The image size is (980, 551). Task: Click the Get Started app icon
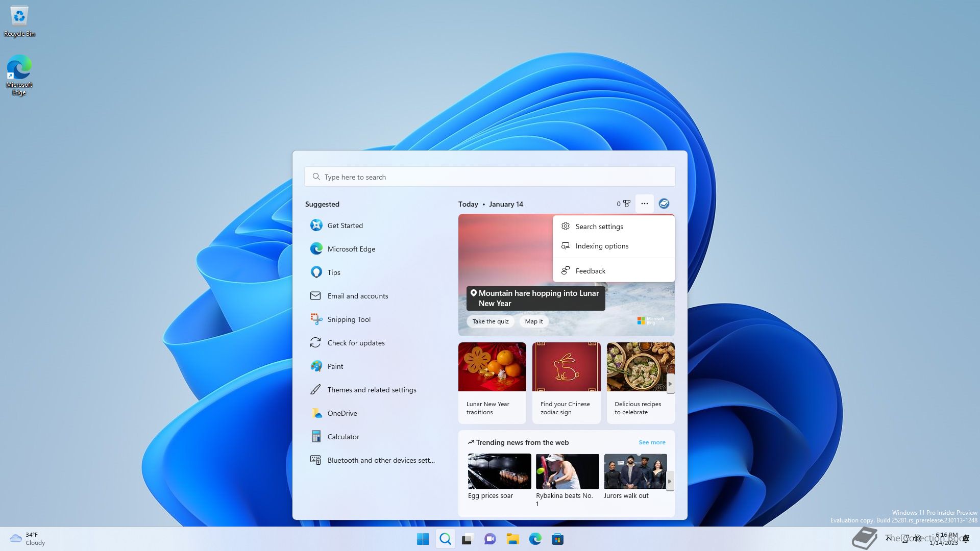tap(316, 226)
